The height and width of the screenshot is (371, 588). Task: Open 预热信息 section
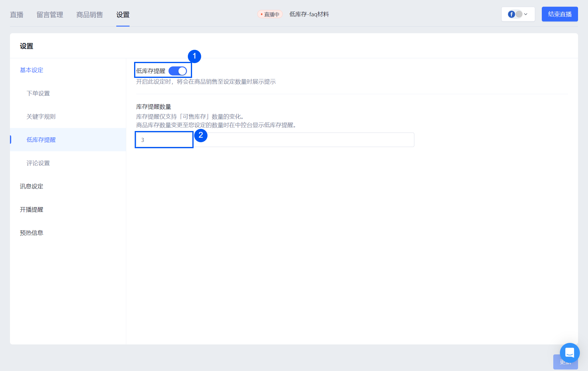pos(32,233)
